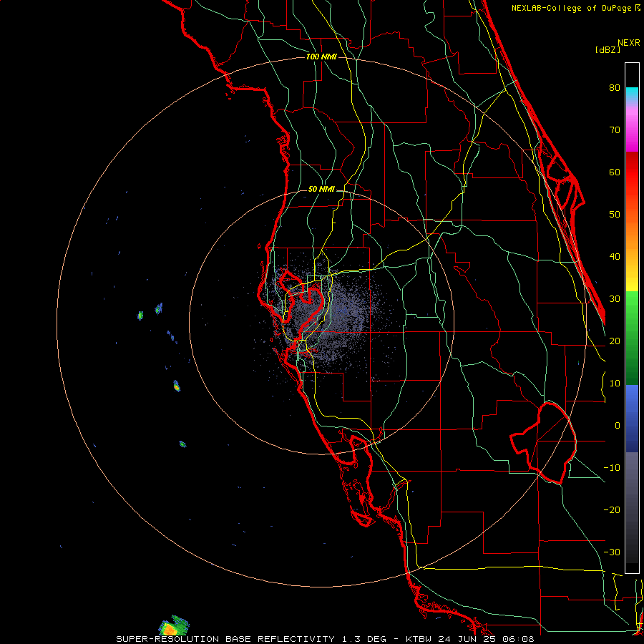This screenshot has height=644, width=644.
Task: Click the KTBW 24 JUN 25 06:08 timestamp
Action: [470, 639]
